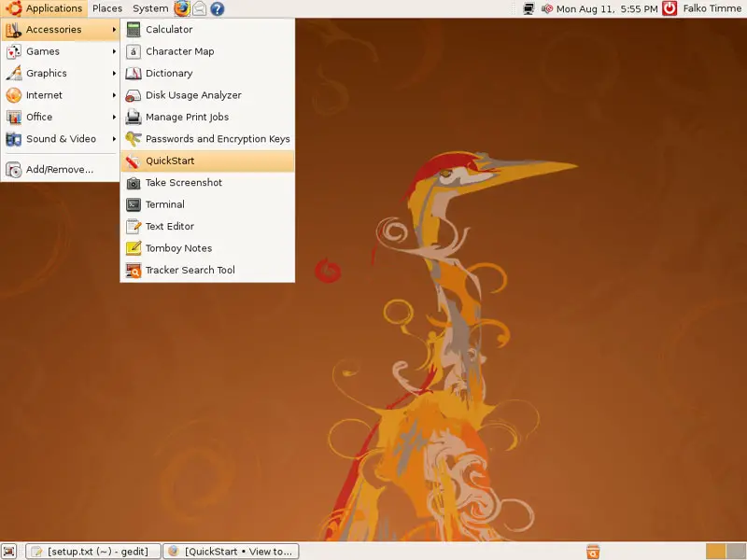Open the Calculator icon in Accessories
Screen dimensions: 747x560
click(134, 30)
